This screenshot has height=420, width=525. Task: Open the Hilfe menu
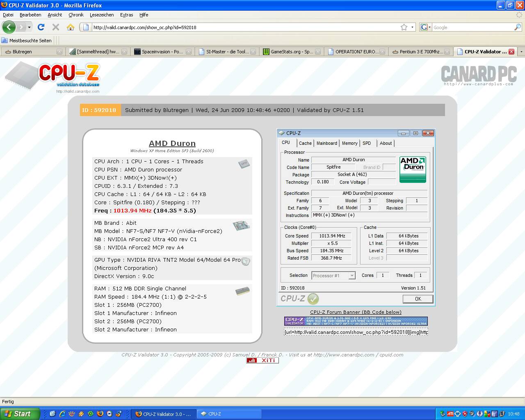tap(144, 15)
